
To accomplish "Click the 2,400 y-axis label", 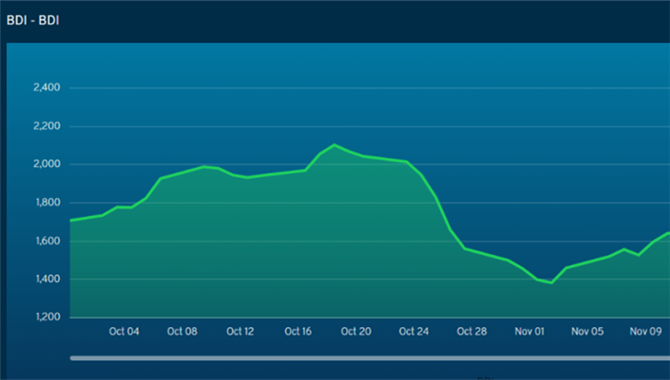I will tap(47, 87).
